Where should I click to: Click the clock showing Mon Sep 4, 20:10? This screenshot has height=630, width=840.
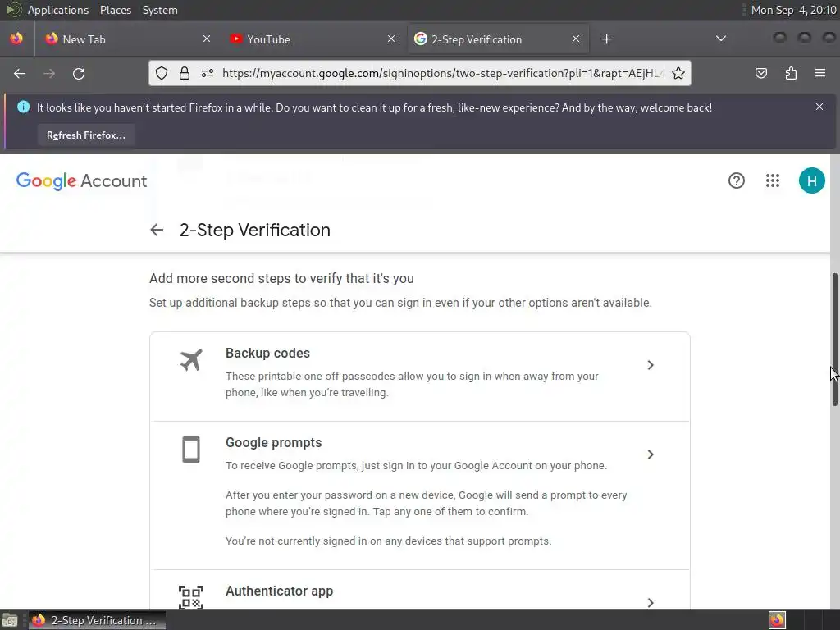[793, 10]
